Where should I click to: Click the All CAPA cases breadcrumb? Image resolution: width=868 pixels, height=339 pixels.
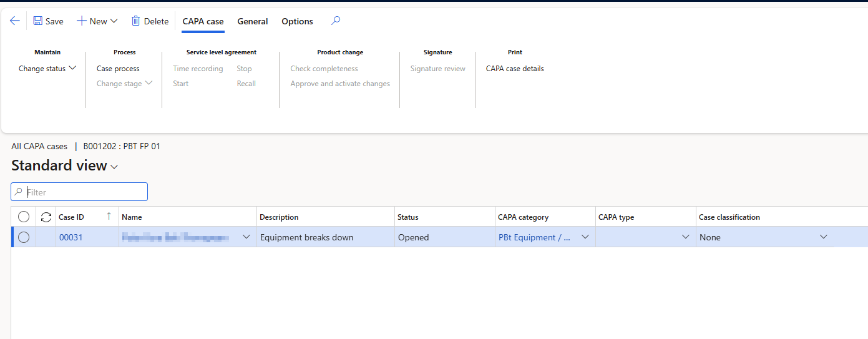click(39, 147)
